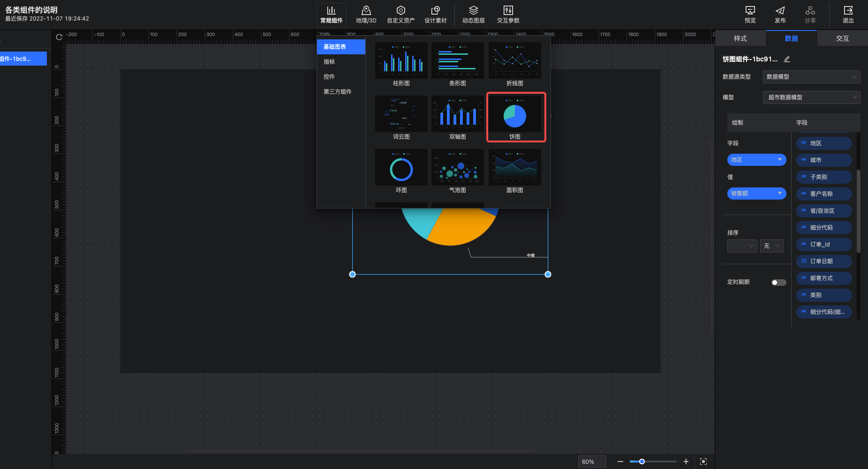Click the 省/自治区 field
The height and width of the screenshot is (469, 868).
pos(824,211)
